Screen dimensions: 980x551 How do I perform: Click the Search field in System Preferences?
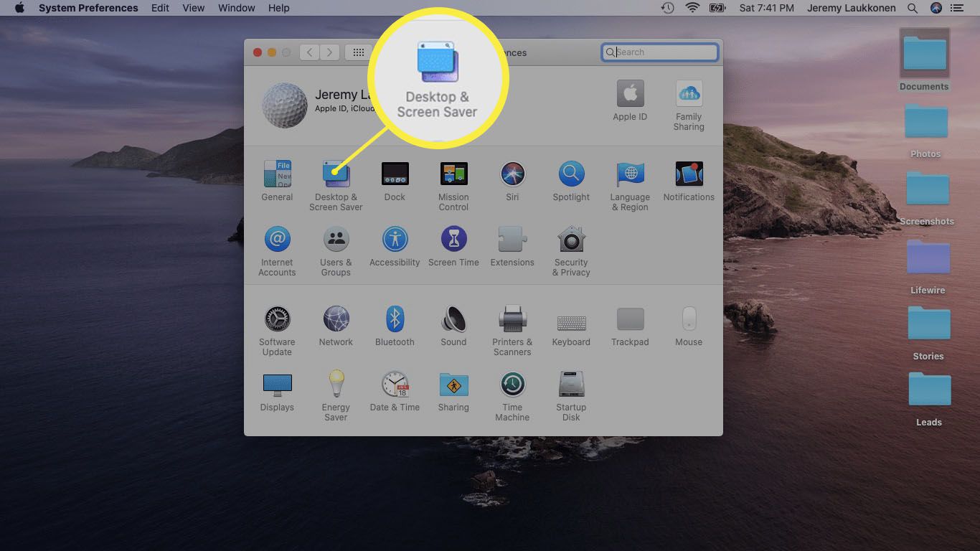[x=659, y=52]
